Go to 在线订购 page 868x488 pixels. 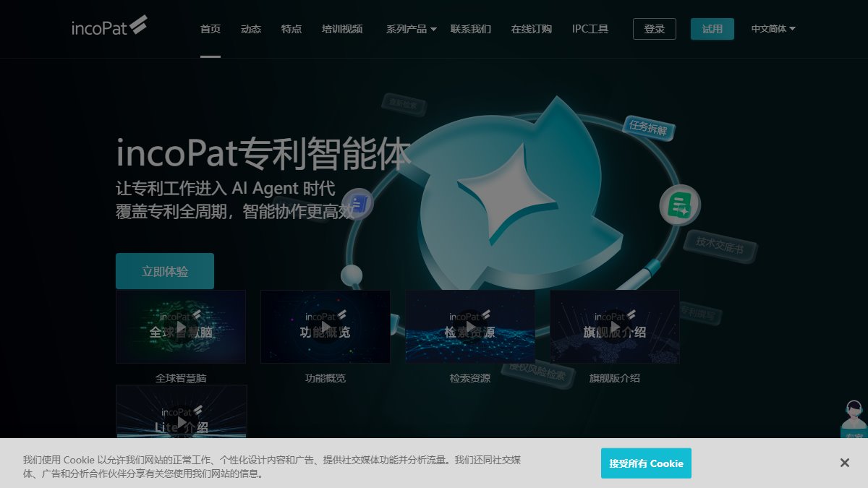tap(531, 29)
